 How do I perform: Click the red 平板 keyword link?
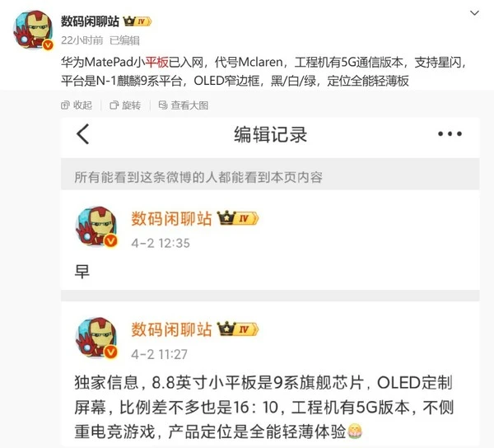(x=157, y=62)
